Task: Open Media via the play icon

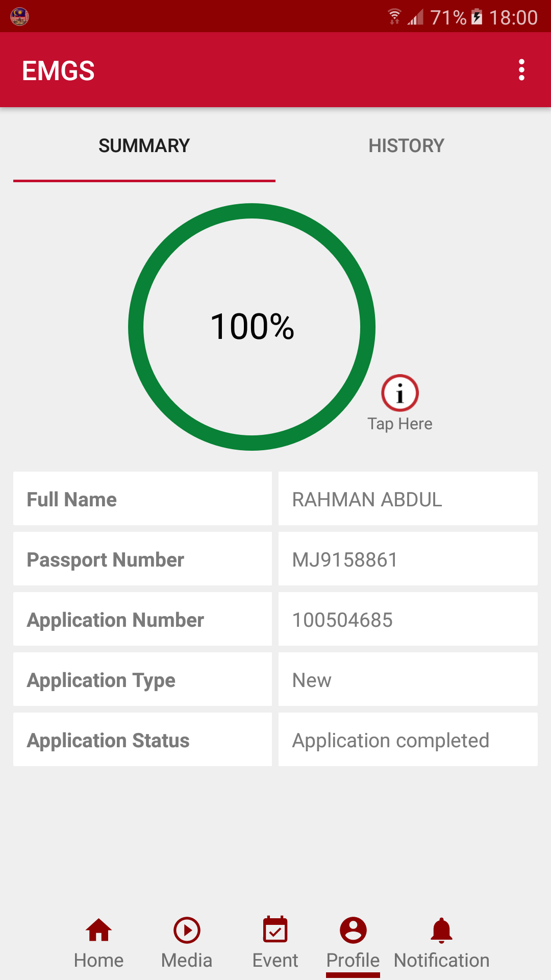Action: 187,930
